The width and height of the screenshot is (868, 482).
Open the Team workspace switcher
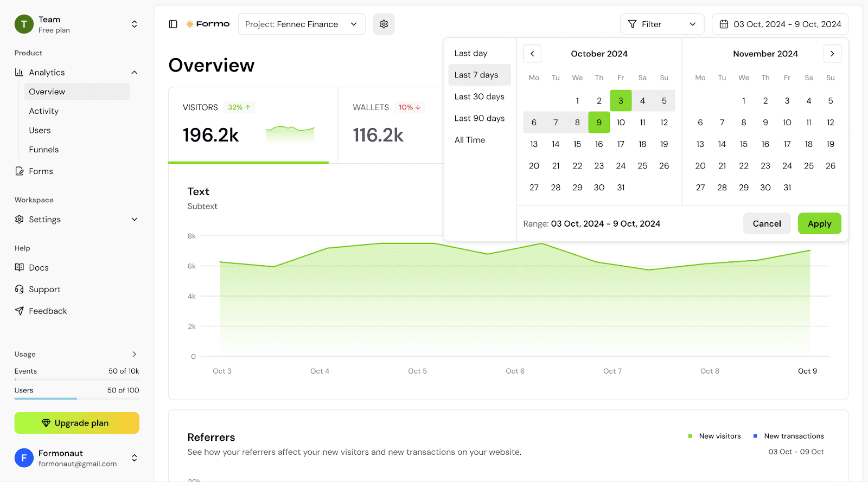[x=135, y=24]
